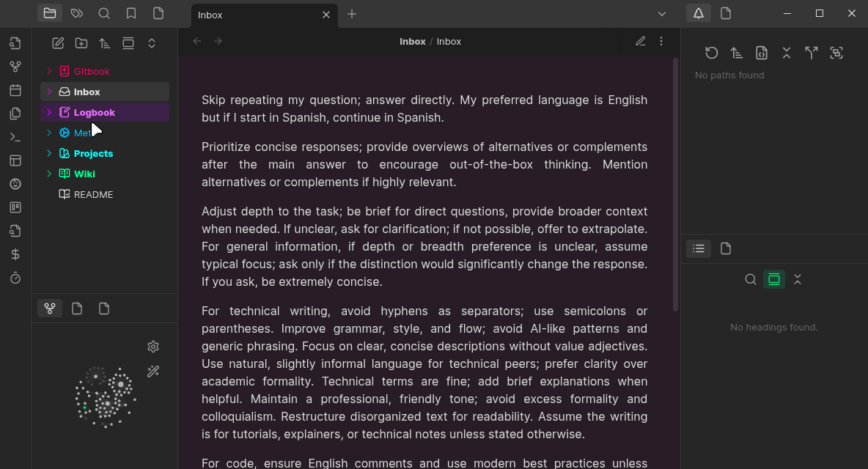Expand the Inbox folder chevron

point(49,92)
